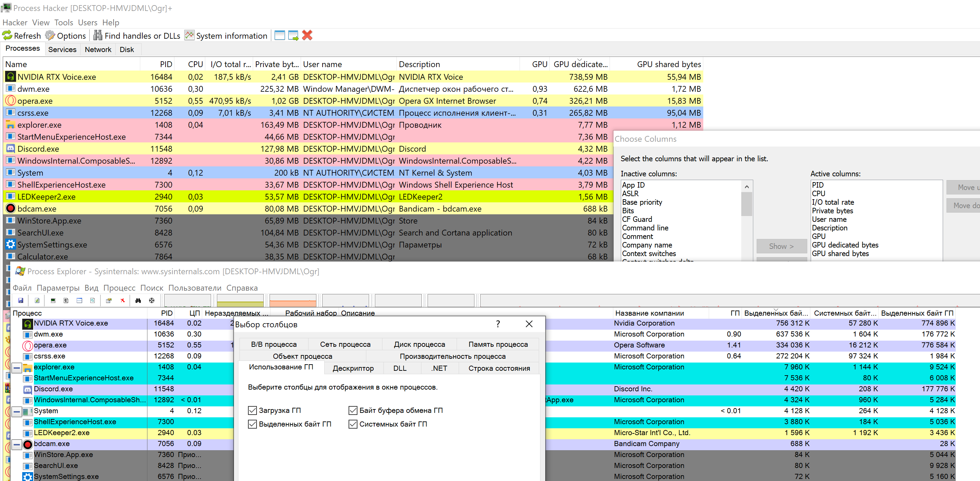
Task: Select Company name in Inactive columns list
Action: (x=647, y=245)
